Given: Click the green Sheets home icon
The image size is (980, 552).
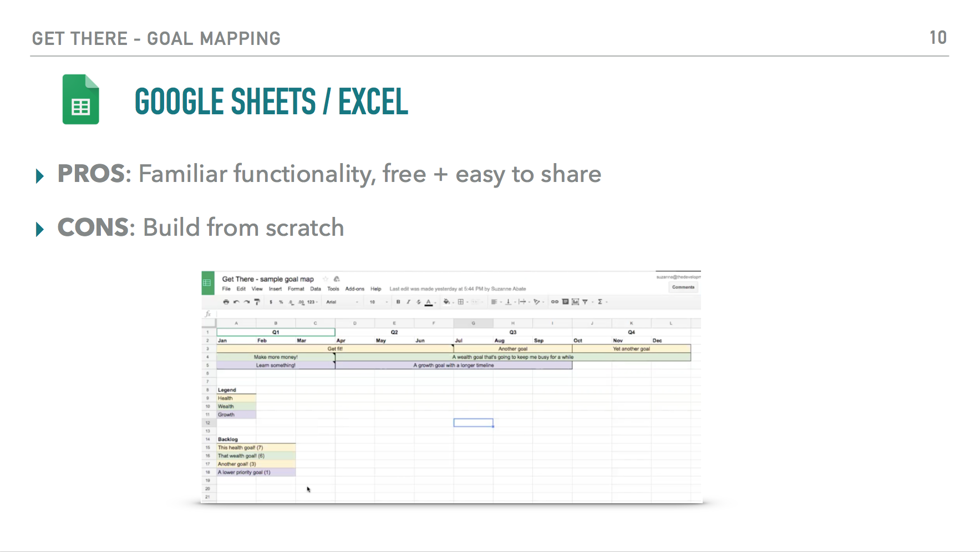Looking at the screenshot, I should pyautogui.click(x=207, y=283).
